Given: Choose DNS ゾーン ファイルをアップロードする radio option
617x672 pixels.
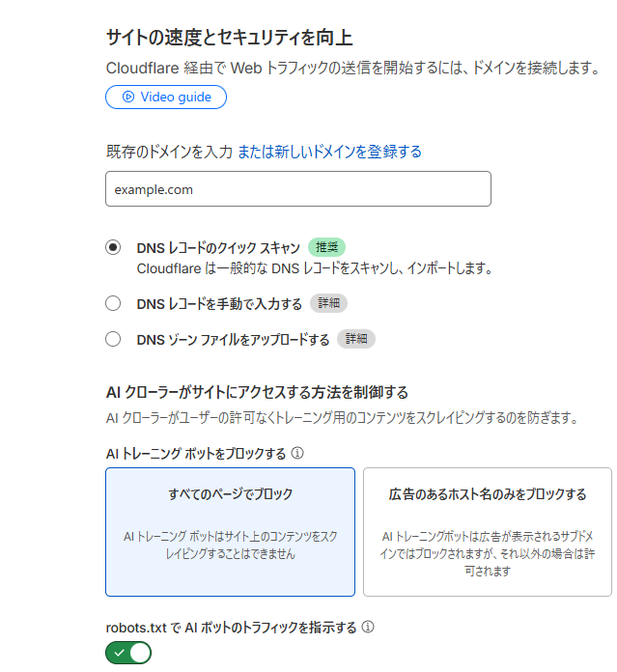Looking at the screenshot, I should [x=113, y=339].
